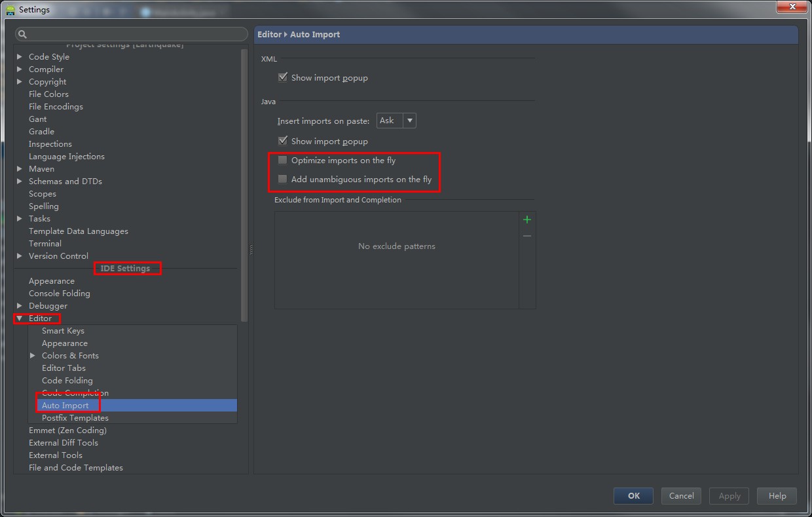Screen dimensions: 812x517
Task: Expand the Copyright tree node
Action: pos(20,82)
